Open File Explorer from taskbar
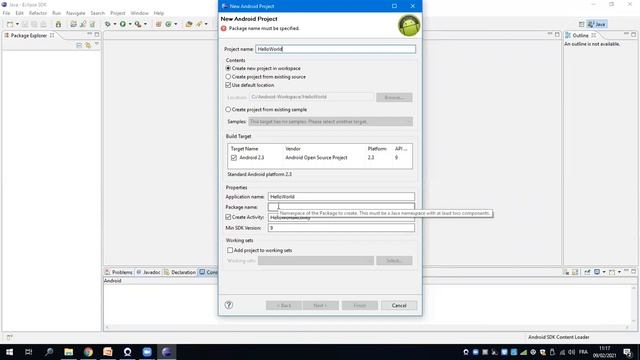Screen dimensions: 640x360 (69, 352)
